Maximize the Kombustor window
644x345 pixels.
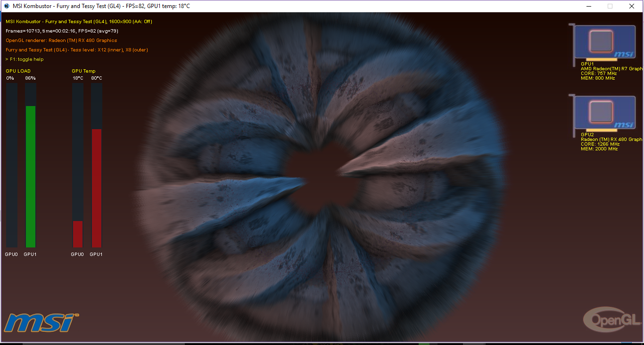click(x=610, y=6)
